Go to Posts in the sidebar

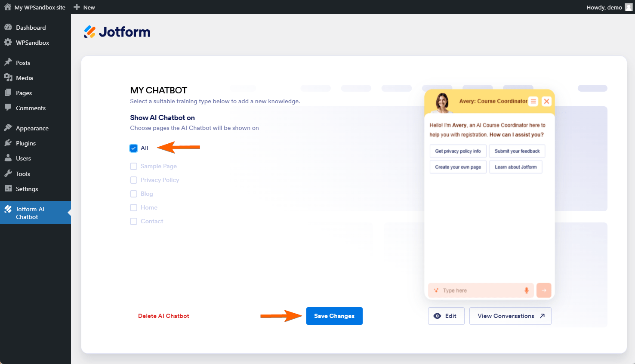tap(35, 63)
